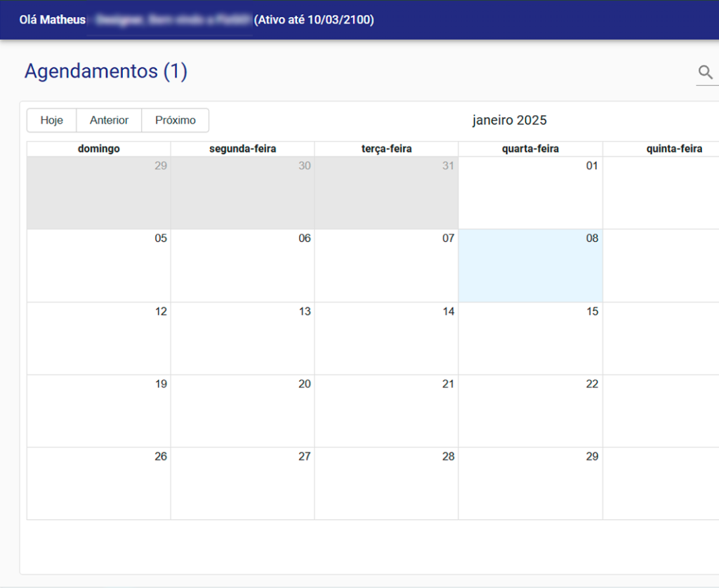
Task: Advance to next month with Próximo
Action: pos(176,120)
